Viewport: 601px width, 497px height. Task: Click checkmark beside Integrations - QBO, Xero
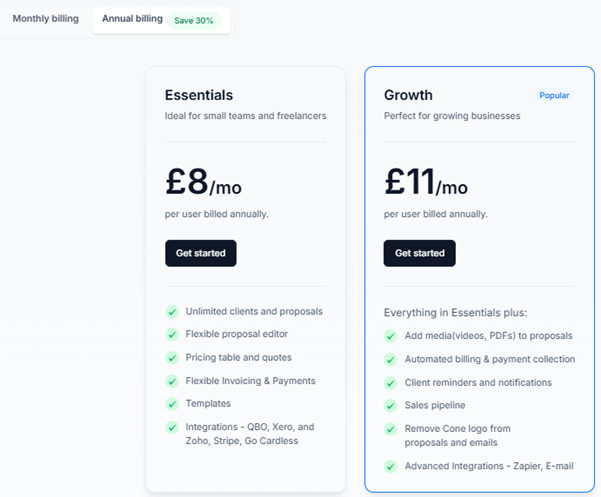(172, 427)
